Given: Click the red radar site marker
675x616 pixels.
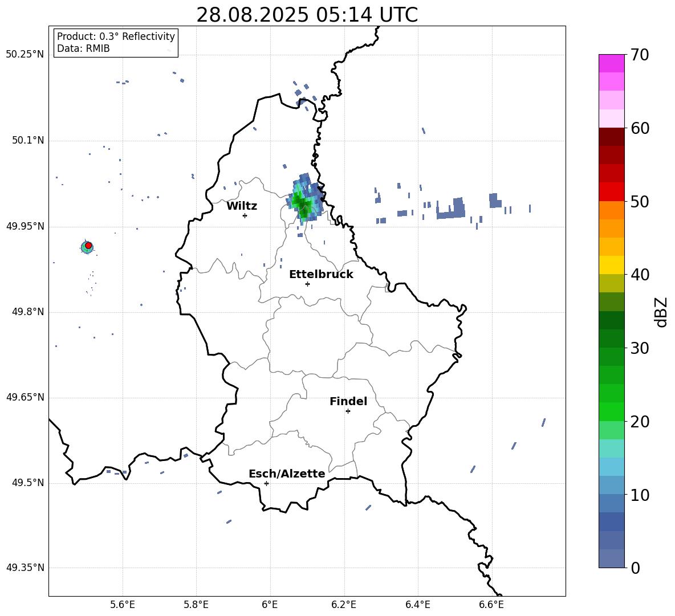Looking at the screenshot, I should (x=88, y=246).
